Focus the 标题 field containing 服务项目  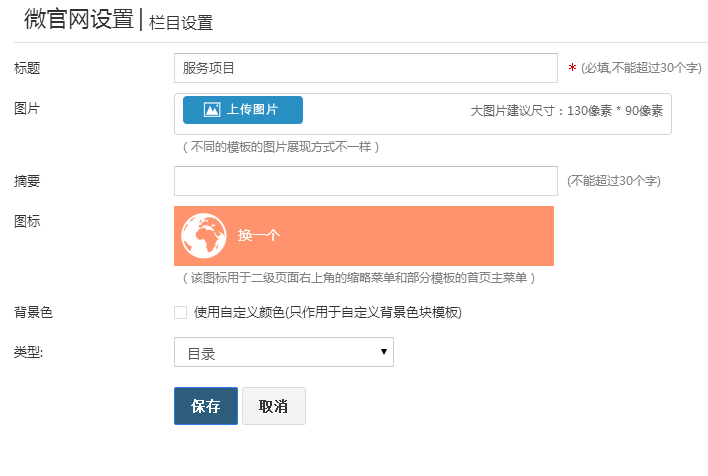pyautogui.click(x=366, y=68)
